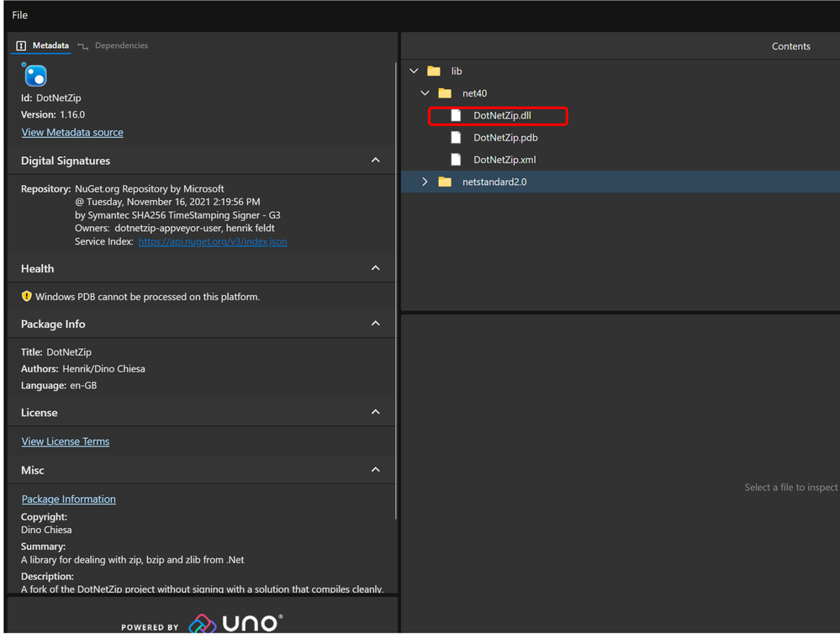Image resolution: width=840 pixels, height=634 pixels.
Task: Click the DotNetZip.pdb file icon
Action: tap(456, 138)
